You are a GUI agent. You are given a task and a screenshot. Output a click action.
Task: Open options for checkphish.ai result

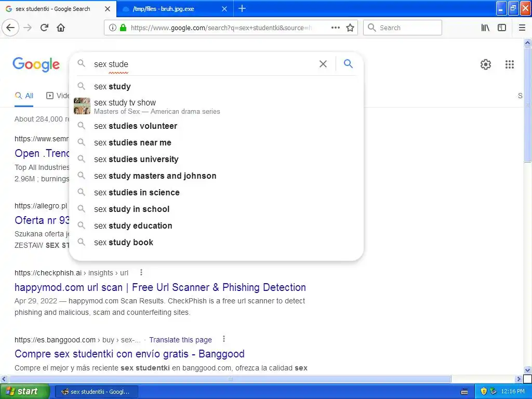[x=141, y=272]
